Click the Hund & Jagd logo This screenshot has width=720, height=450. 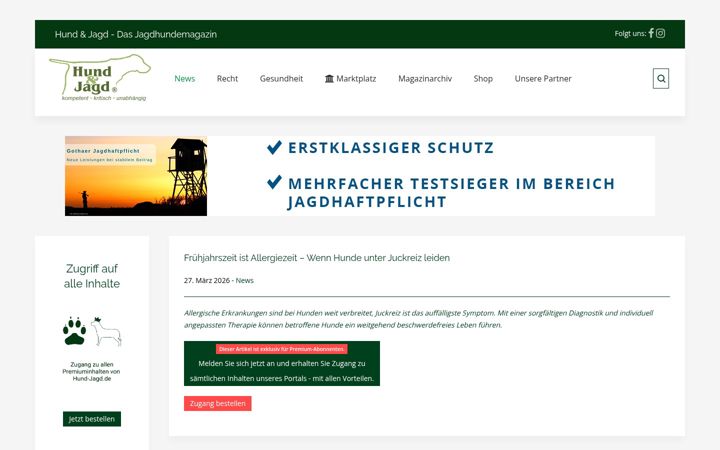tap(100, 78)
